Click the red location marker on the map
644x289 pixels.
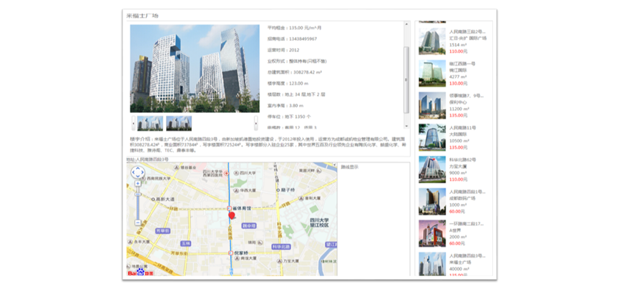pos(232,216)
